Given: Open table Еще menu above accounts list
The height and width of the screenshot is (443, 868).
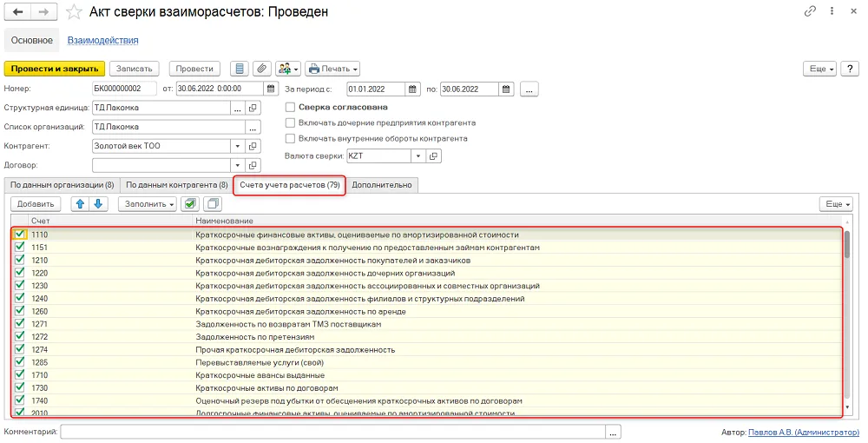Looking at the screenshot, I should [x=836, y=204].
